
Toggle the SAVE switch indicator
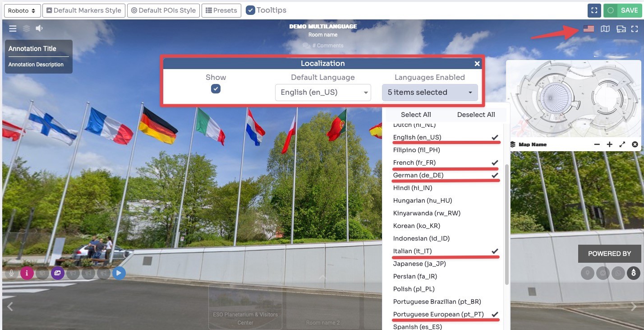tap(611, 10)
